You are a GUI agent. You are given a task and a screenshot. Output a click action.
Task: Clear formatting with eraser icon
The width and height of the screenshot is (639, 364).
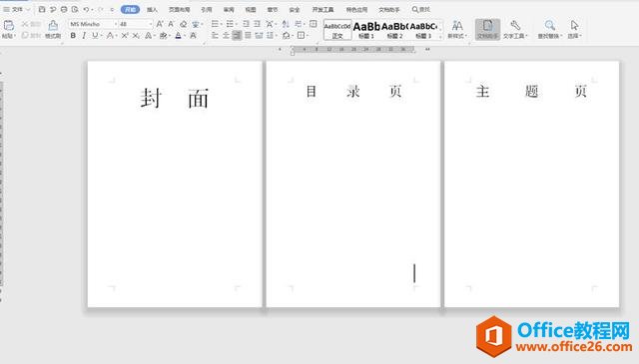click(x=184, y=24)
